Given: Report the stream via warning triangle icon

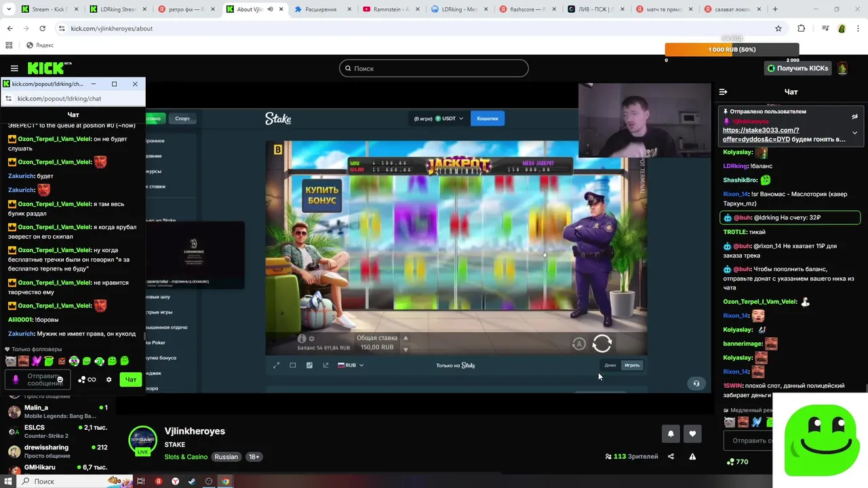Looking at the screenshot, I should 692,456.
